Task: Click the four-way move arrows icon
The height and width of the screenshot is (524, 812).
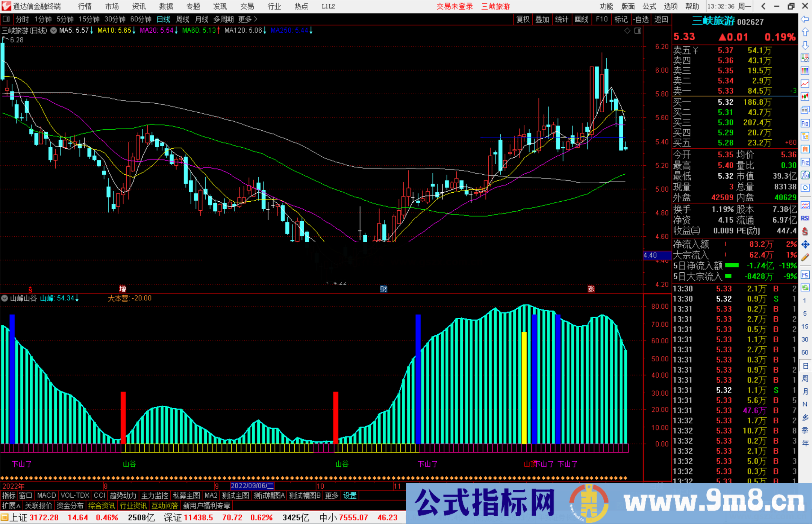Action: [x=805, y=245]
